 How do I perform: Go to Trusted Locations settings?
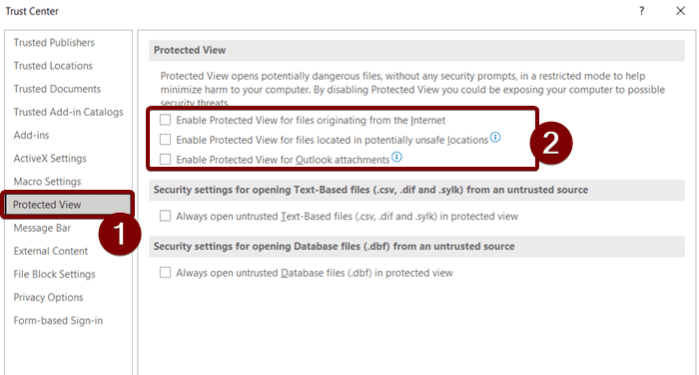click(53, 66)
